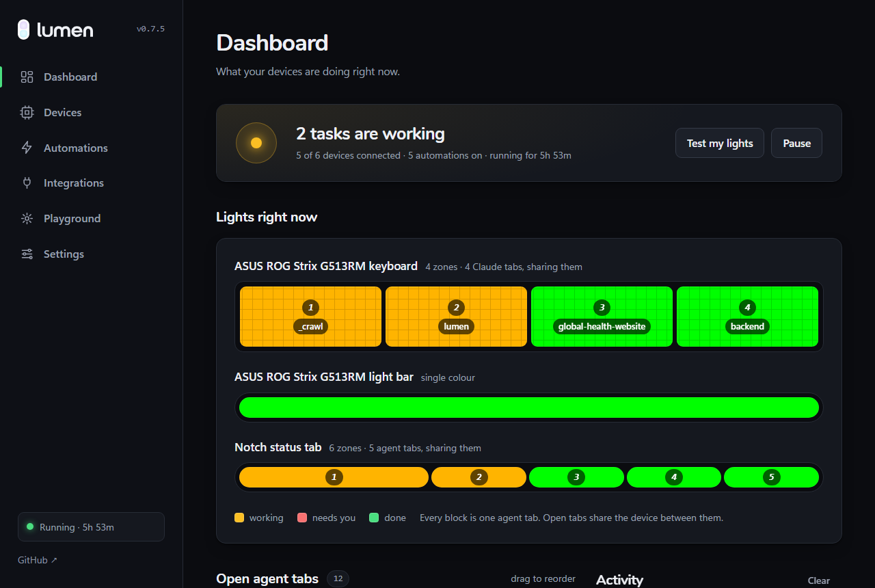
Task: Click the Integrations plug icon
Action: click(27, 183)
